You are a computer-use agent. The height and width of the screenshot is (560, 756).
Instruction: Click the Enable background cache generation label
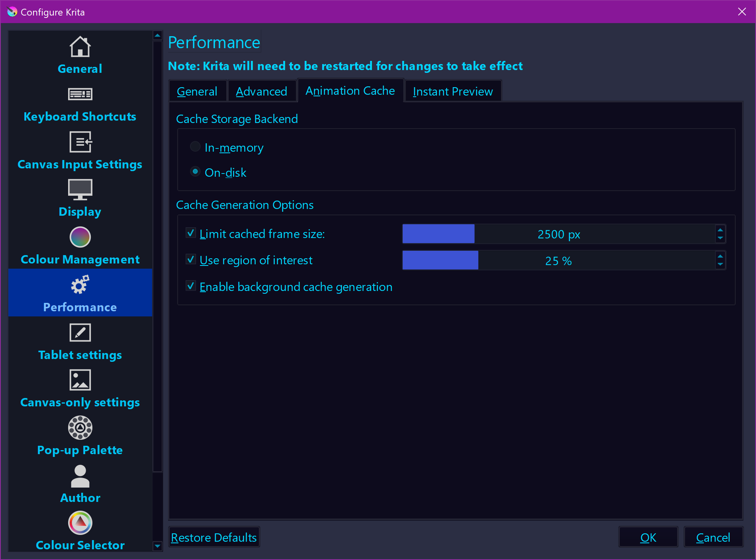point(296,287)
